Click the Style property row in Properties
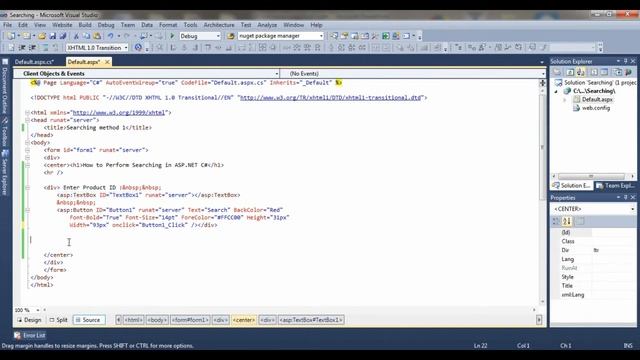This screenshot has width=640, height=360. pyautogui.click(x=593, y=277)
